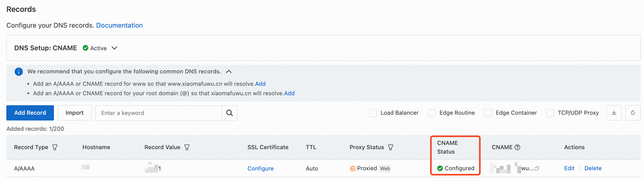Filter by Record Type funnel icon
The width and height of the screenshot is (644, 181).
(55, 147)
